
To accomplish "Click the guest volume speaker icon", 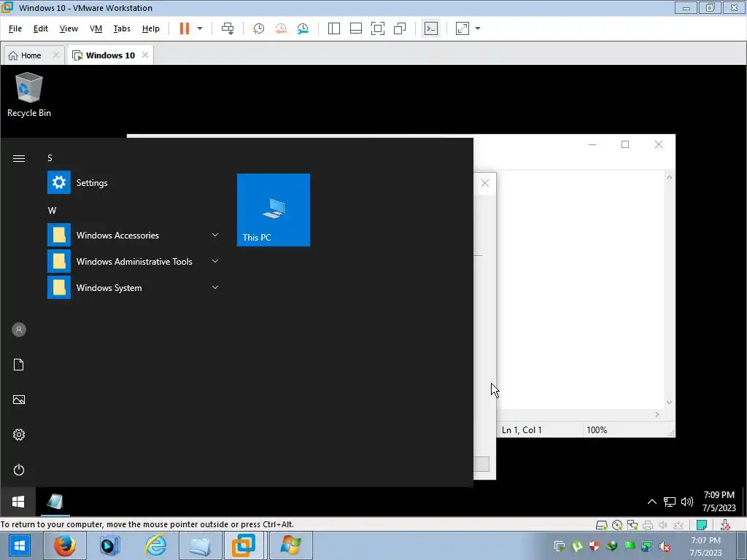I will tap(687, 502).
